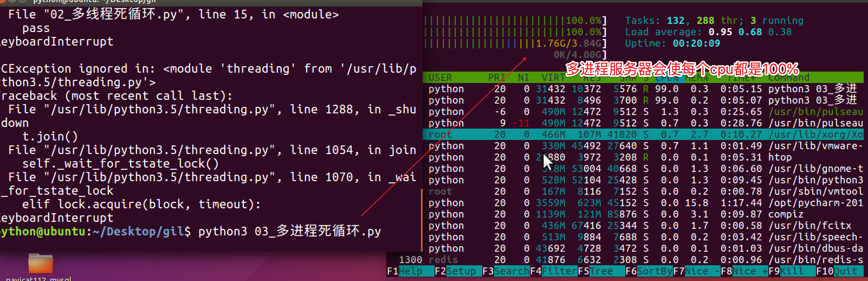The image size is (868, 281).
Task: Click the 1:17.44 TIME+ value
Action: pos(741,203)
